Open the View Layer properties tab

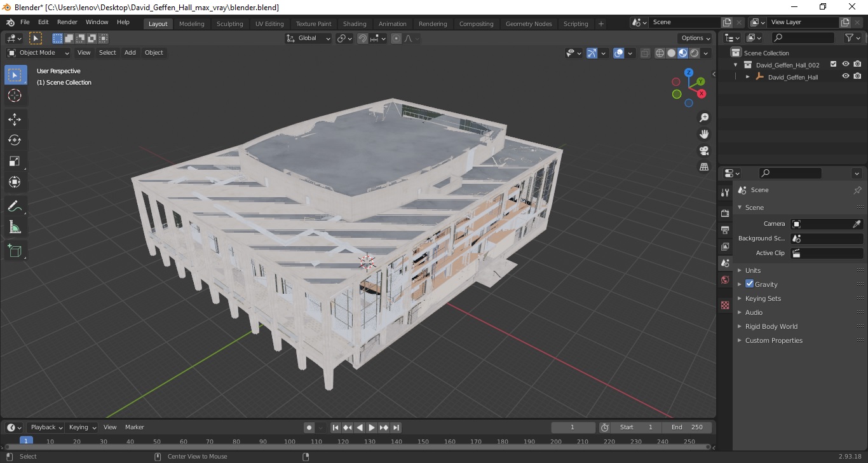pyautogui.click(x=725, y=246)
